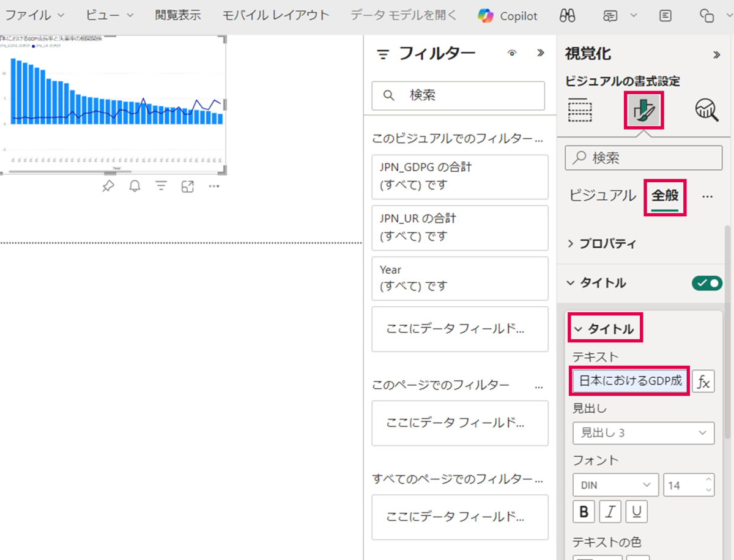
Task: Click the 視覚化 format search box
Action: [x=643, y=158]
